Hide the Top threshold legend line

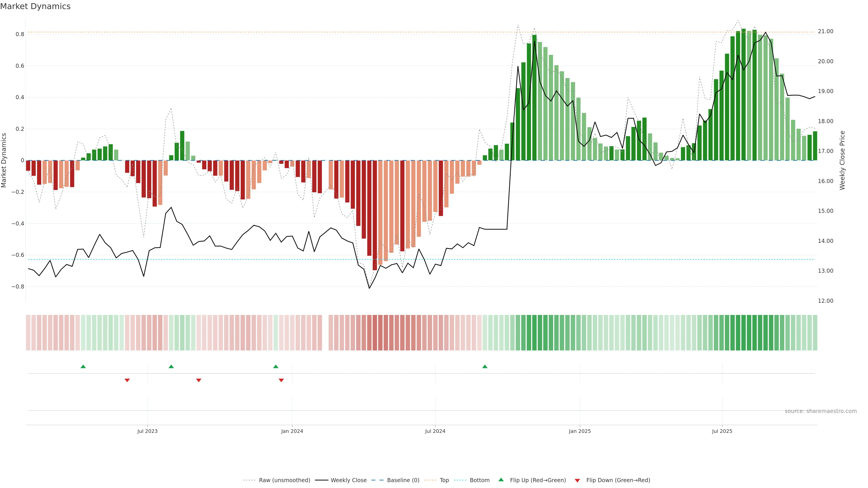(x=444, y=480)
